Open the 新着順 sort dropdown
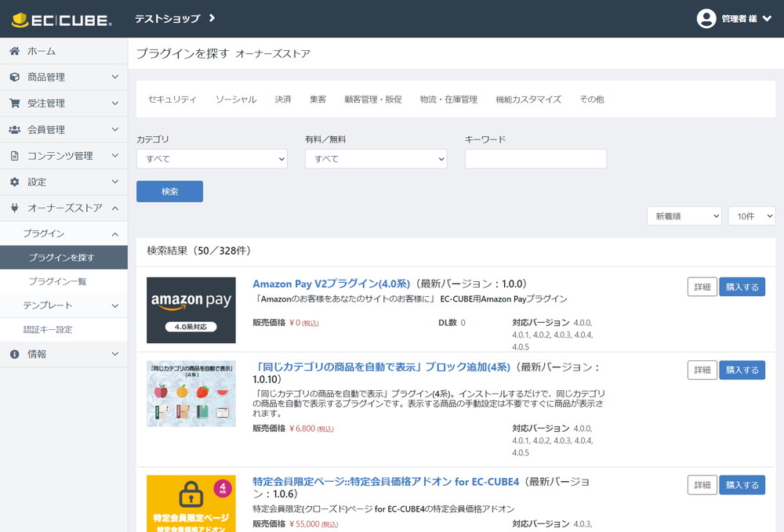The height and width of the screenshot is (532, 784). (x=684, y=215)
